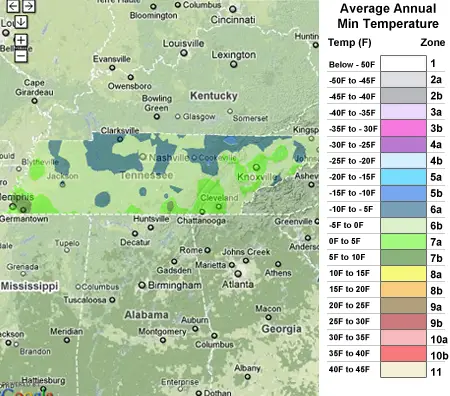
Task: Click the zone 7a green swatch
Action: point(403,241)
